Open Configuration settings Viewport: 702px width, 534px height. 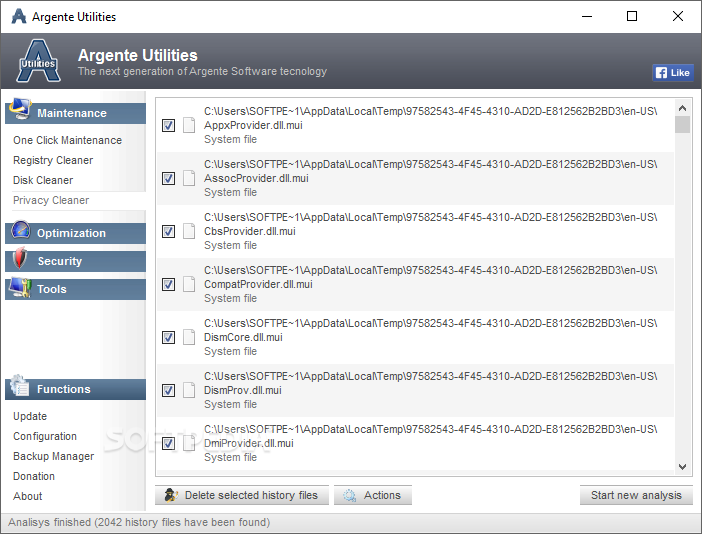click(x=45, y=436)
